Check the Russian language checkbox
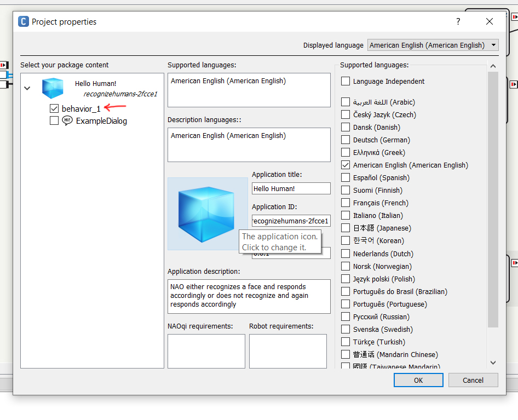Screen dimensions: 518x420 pos(345,317)
